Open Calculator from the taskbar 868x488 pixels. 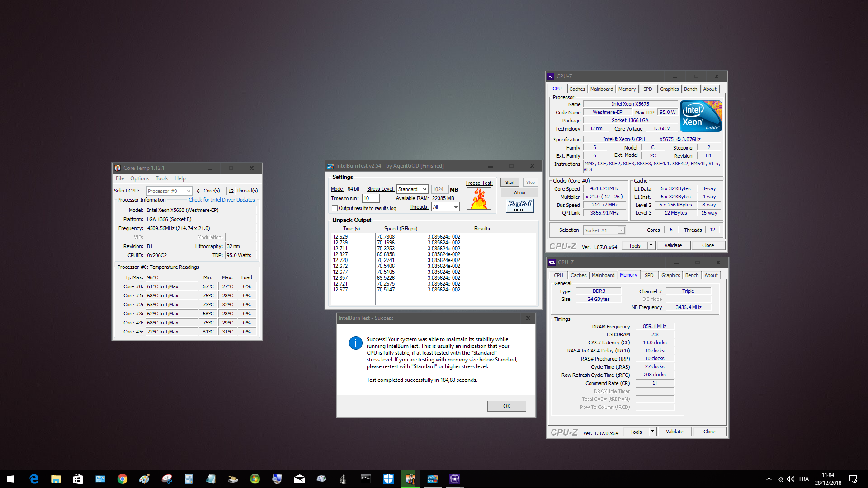[189, 479]
